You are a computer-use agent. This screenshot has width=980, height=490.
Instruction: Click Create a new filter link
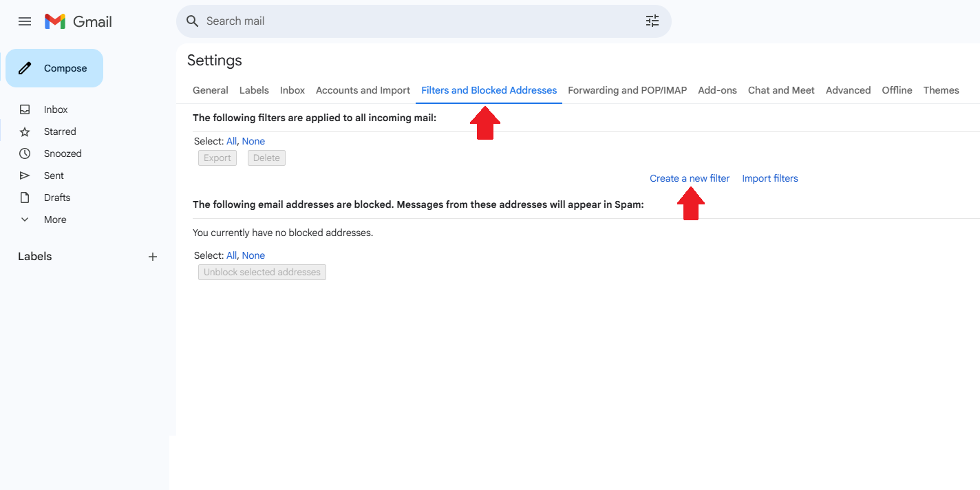coord(690,178)
